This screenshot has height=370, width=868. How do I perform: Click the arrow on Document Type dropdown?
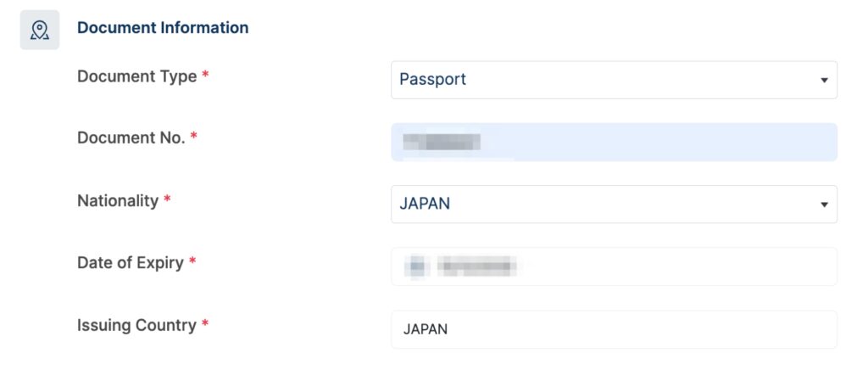click(824, 81)
